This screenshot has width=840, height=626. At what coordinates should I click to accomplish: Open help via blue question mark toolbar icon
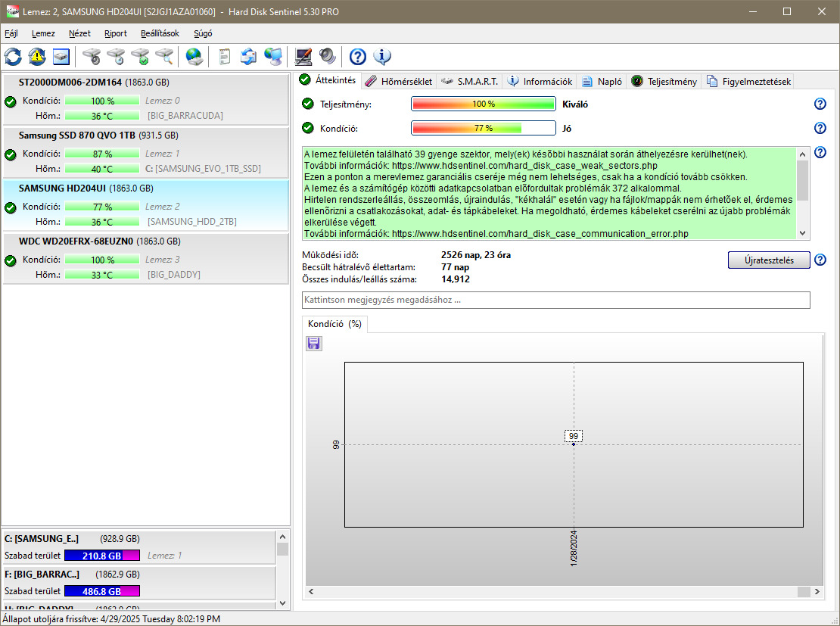pyautogui.click(x=358, y=57)
